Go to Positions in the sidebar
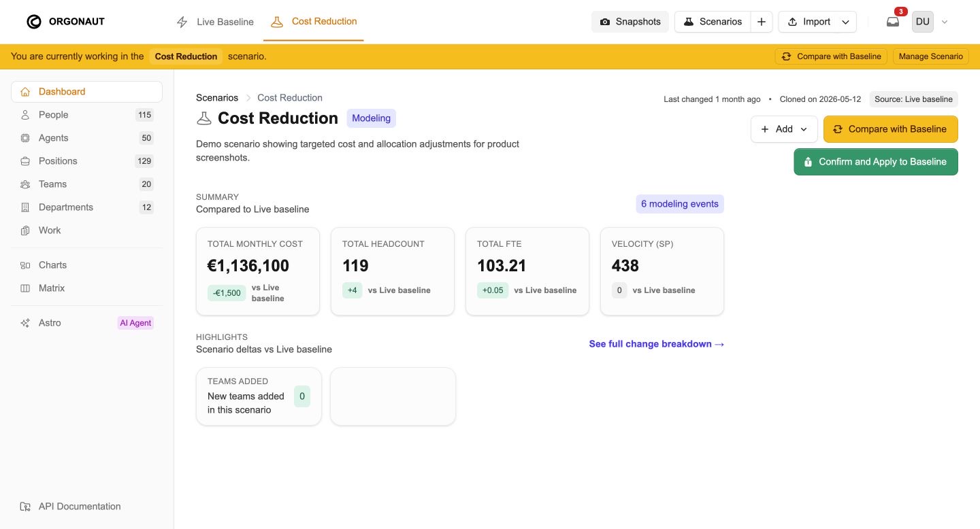This screenshot has height=529, width=980. [x=87, y=161]
